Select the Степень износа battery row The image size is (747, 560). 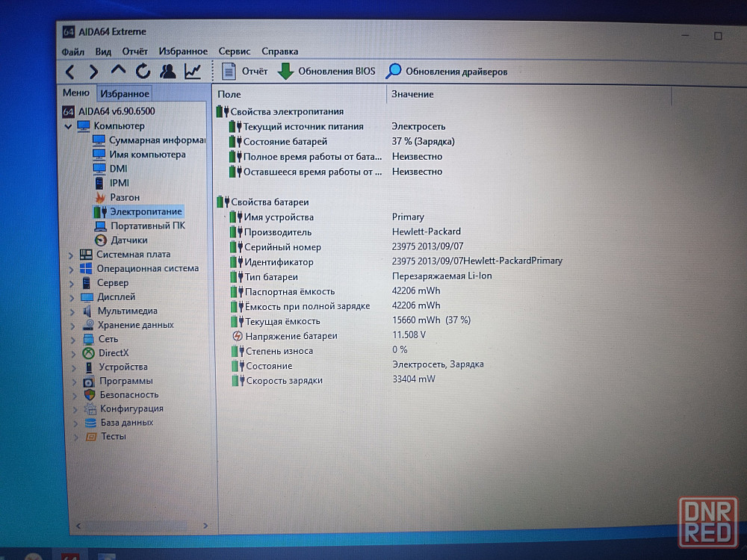(279, 351)
